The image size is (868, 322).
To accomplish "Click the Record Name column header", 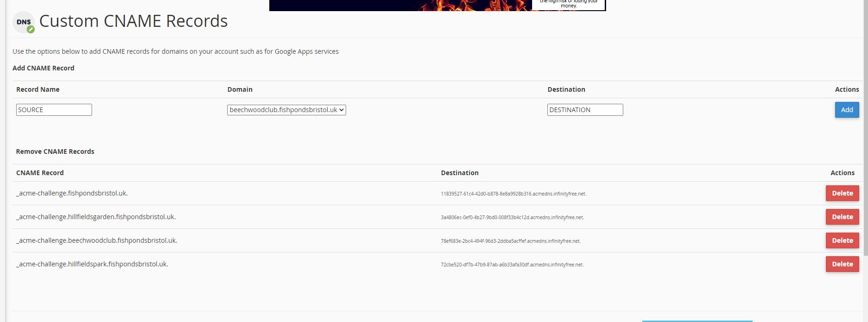I will tap(38, 89).
